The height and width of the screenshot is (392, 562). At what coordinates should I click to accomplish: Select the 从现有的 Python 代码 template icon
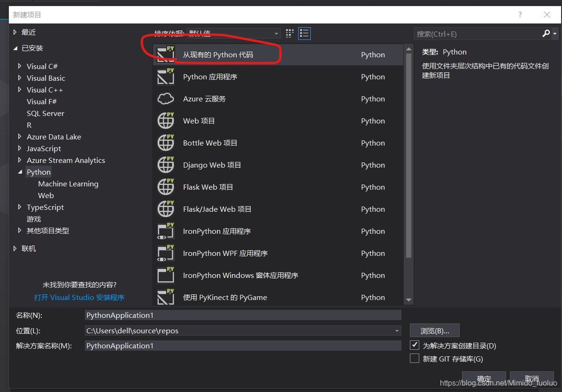pos(166,54)
